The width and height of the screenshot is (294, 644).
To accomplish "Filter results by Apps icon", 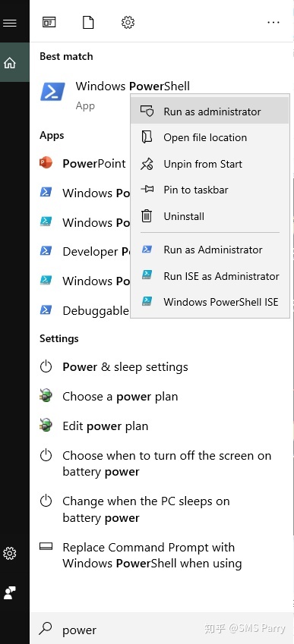I will [49, 22].
